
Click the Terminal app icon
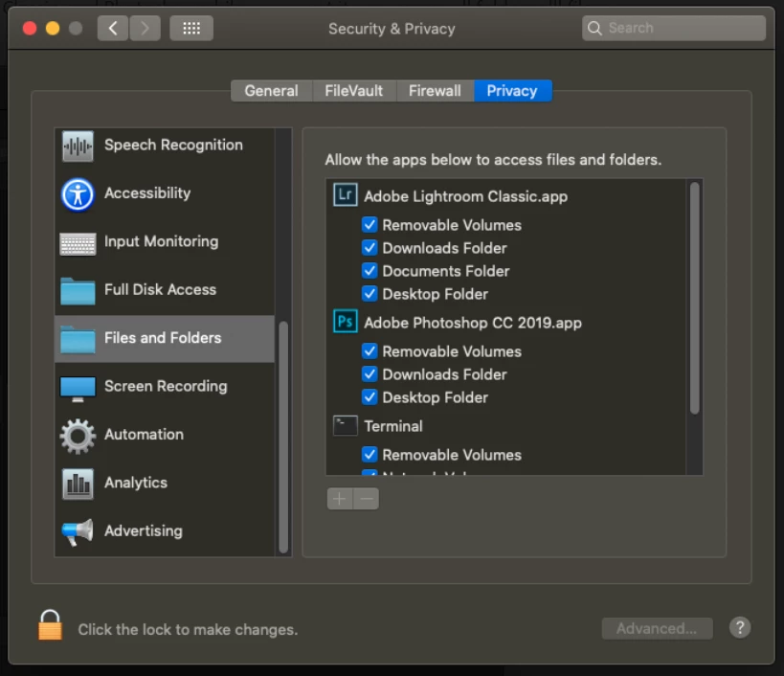345,425
